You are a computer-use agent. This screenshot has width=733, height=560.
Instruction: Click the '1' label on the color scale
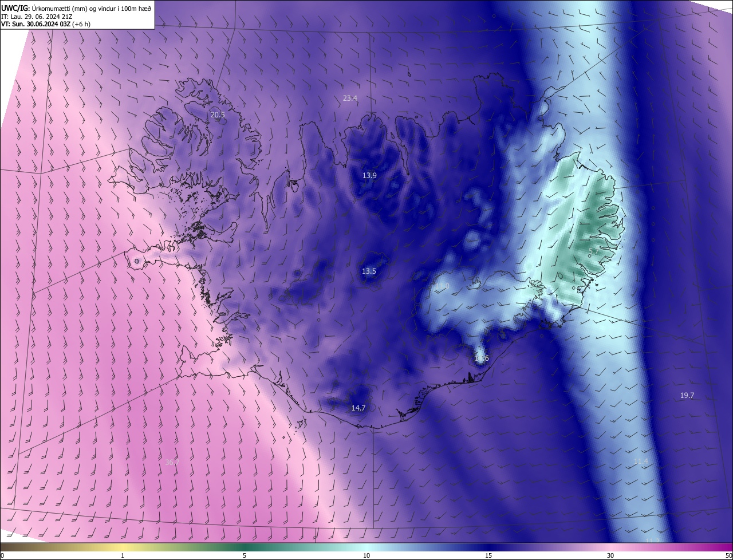click(x=123, y=556)
